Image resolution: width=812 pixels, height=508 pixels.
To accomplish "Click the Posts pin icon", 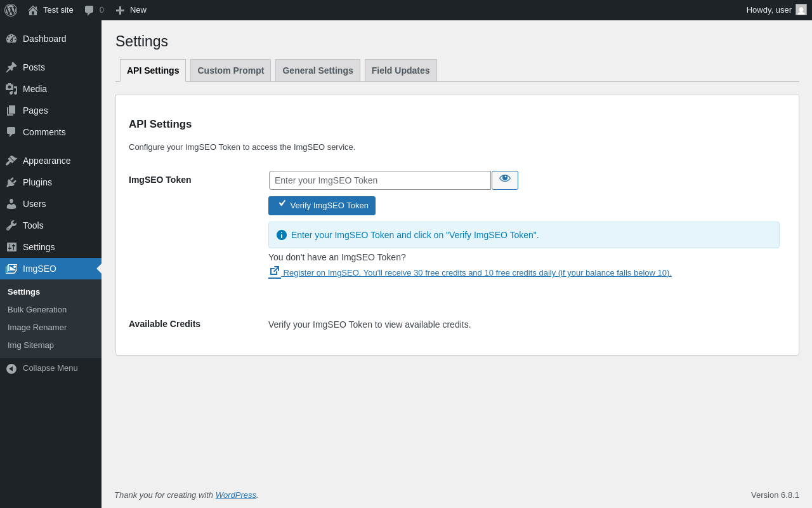I will pos(11,67).
